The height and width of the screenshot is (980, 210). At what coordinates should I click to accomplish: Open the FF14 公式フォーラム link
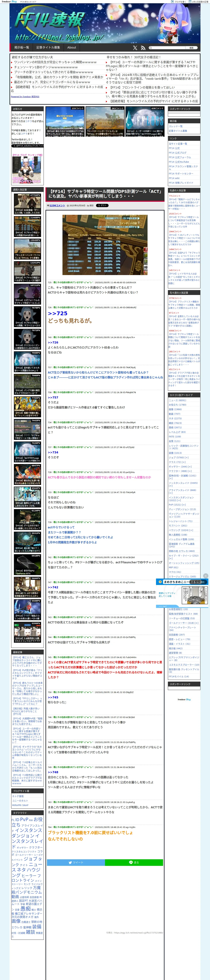point(180,157)
